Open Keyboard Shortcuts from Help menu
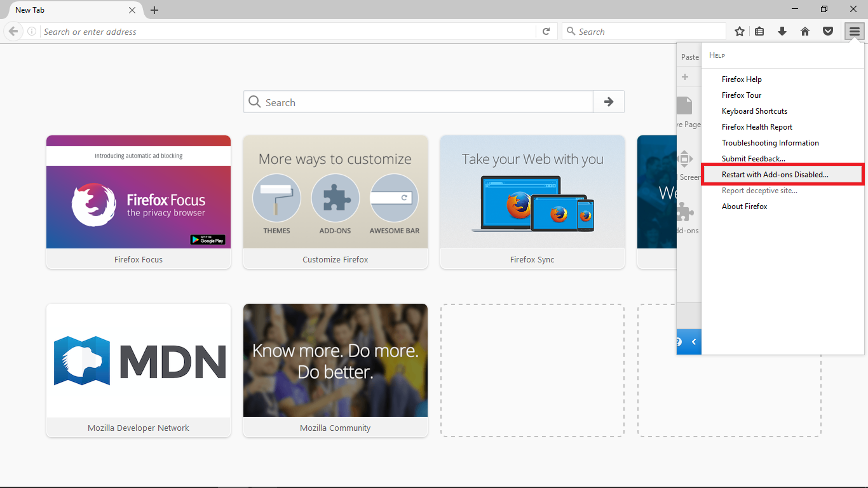This screenshot has width=868, height=488. coord(754,111)
